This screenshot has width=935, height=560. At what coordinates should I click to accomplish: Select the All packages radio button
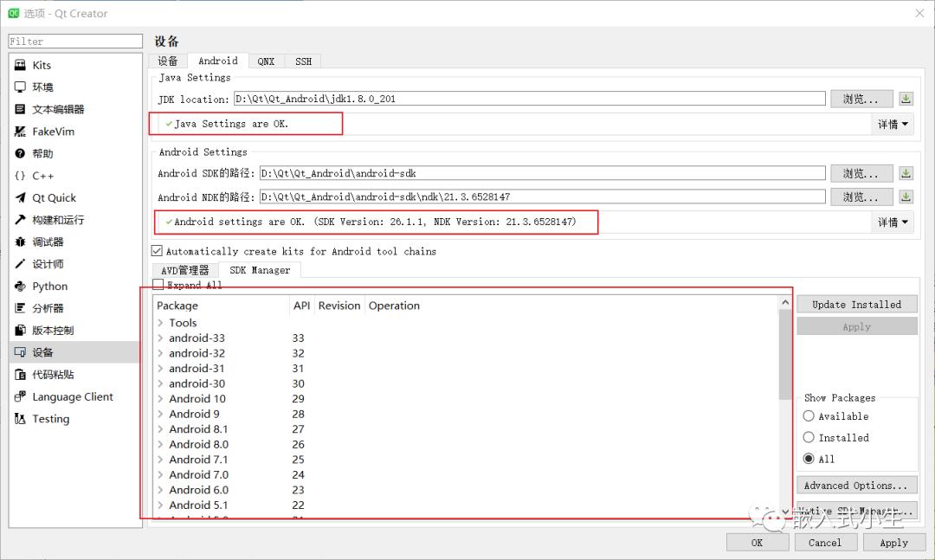(x=809, y=459)
